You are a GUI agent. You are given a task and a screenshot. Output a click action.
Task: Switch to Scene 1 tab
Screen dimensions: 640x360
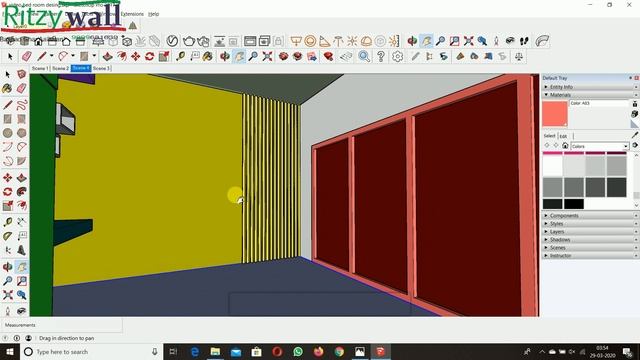pyautogui.click(x=40, y=68)
